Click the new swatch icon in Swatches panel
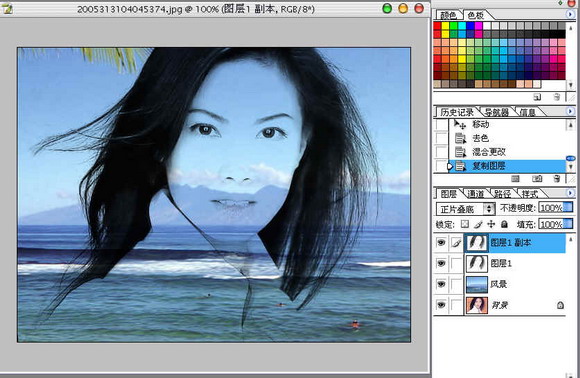 click(x=537, y=97)
